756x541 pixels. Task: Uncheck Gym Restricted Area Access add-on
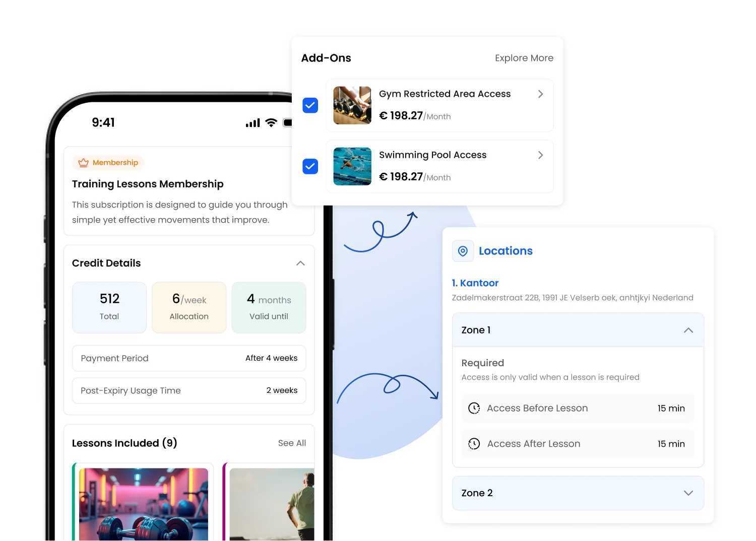tap(310, 105)
